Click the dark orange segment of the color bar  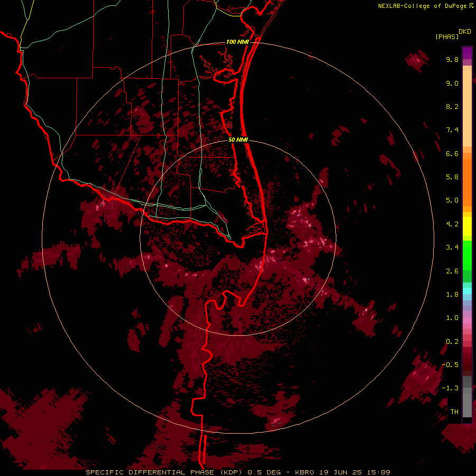coord(467,182)
